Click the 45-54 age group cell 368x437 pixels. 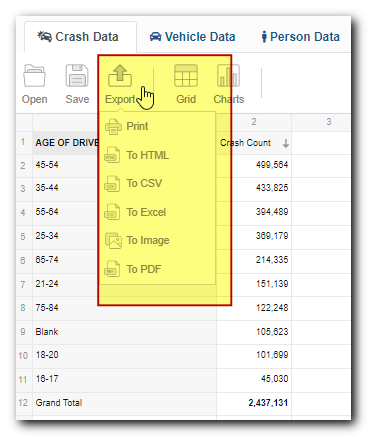coord(66,165)
